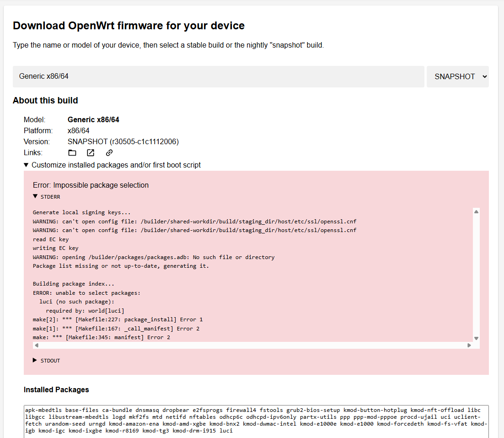Screen dimensions: 504x438
Task: Click the STDERR log scroll-left arrow
Action: click(x=36, y=346)
